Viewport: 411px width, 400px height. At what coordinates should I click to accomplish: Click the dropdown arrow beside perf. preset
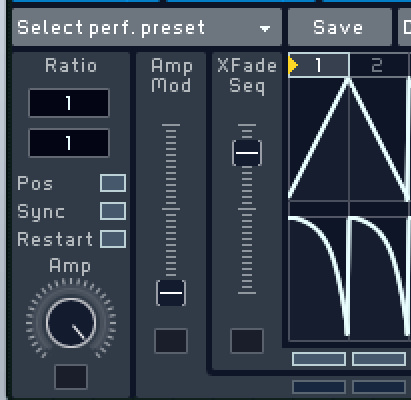(265, 29)
